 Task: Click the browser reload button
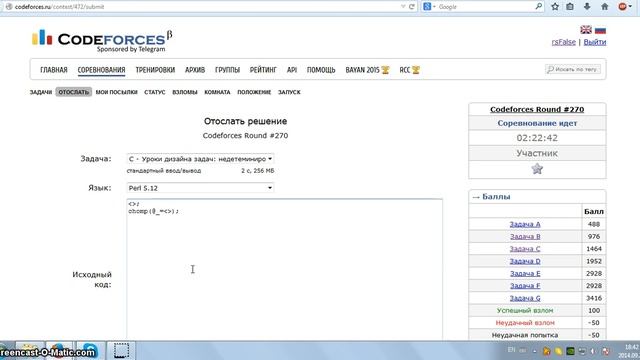click(x=412, y=7)
